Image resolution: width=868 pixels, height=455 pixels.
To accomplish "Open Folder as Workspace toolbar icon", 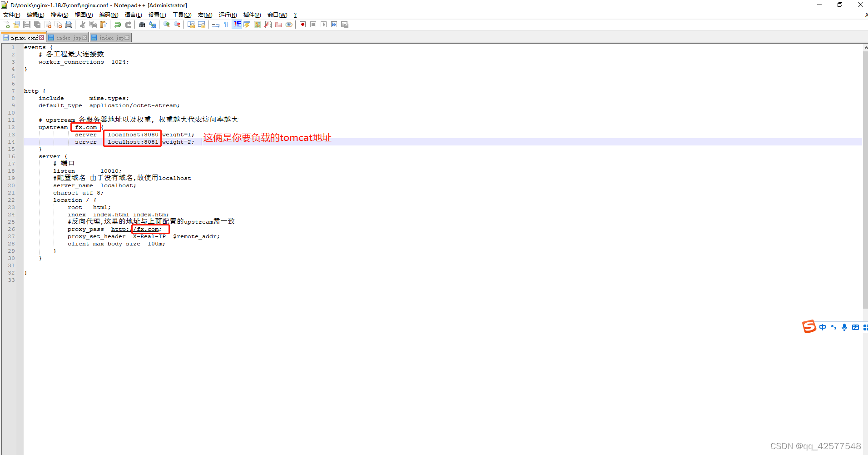I will coord(278,25).
